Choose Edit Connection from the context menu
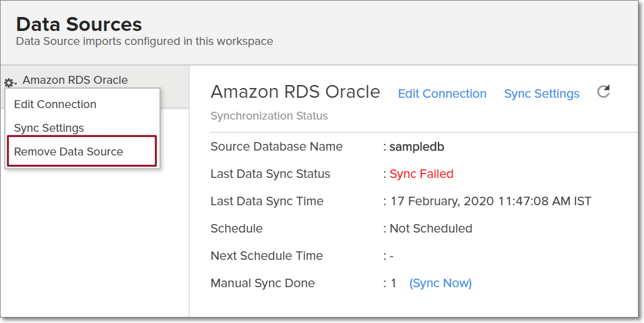644x323 pixels. (55, 104)
